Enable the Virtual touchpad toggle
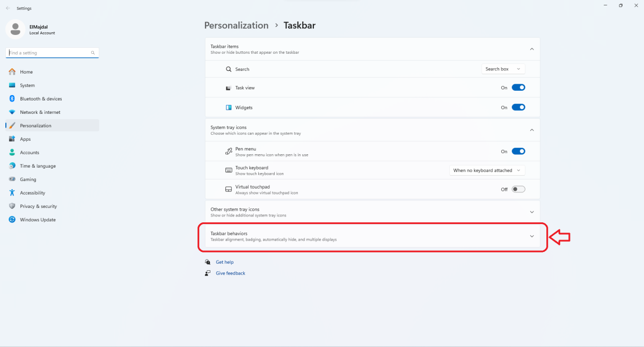The image size is (644, 347). [x=518, y=189]
